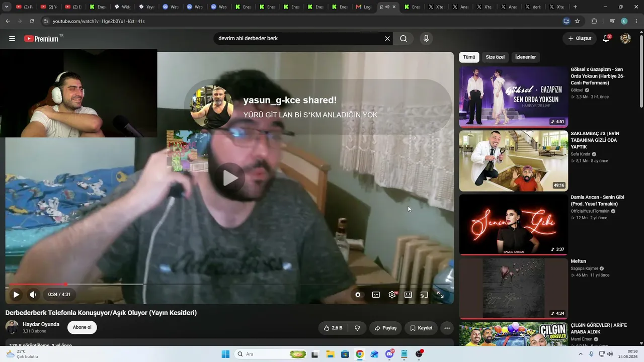Save the video with Kaydet
Viewport: 644px width, 362px height.
421,328
